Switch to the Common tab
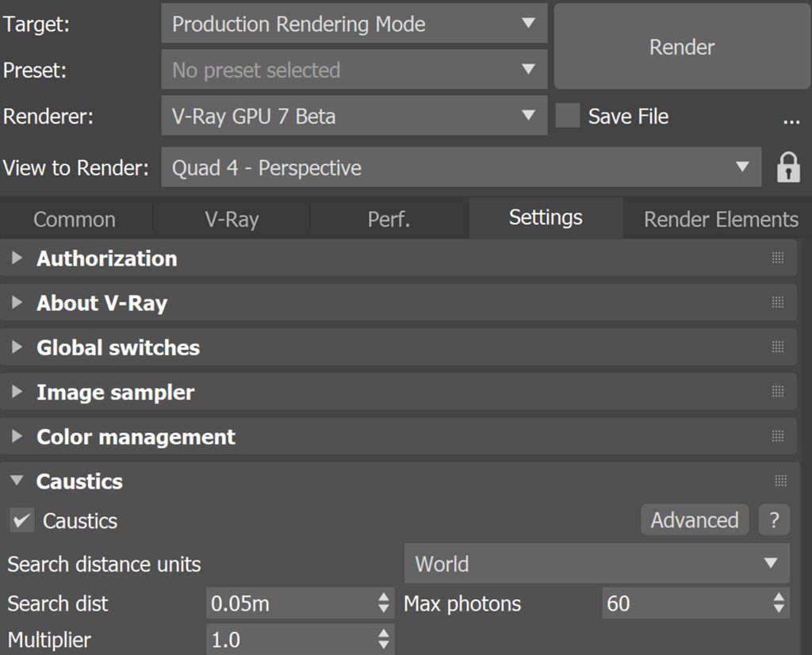The width and height of the screenshot is (812, 655). pyautogui.click(x=73, y=219)
